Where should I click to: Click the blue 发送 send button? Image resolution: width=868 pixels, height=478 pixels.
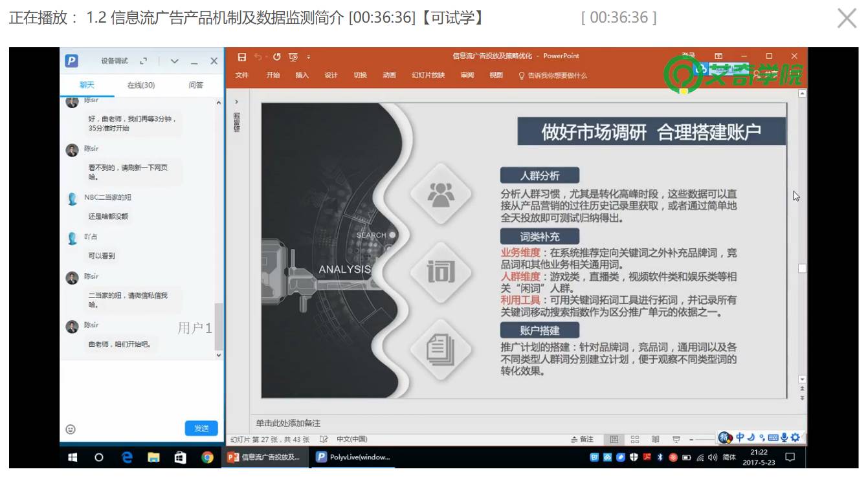point(201,428)
